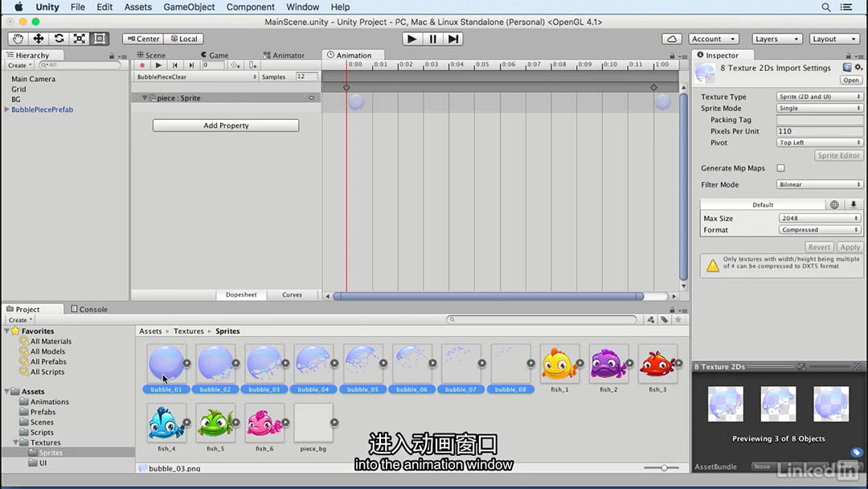
Task: Switch to Curves view
Action: tap(292, 294)
